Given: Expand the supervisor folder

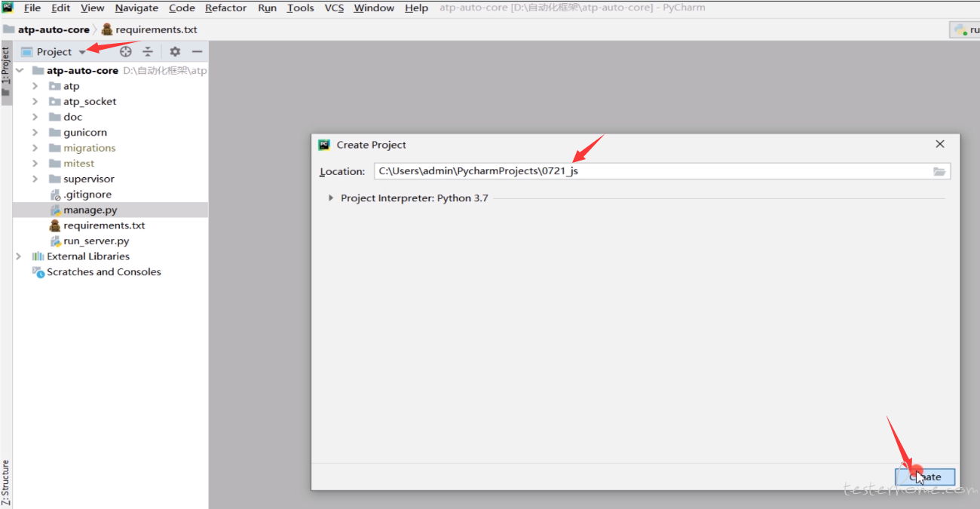Looking at the screenshot, I should coord(35,179).
